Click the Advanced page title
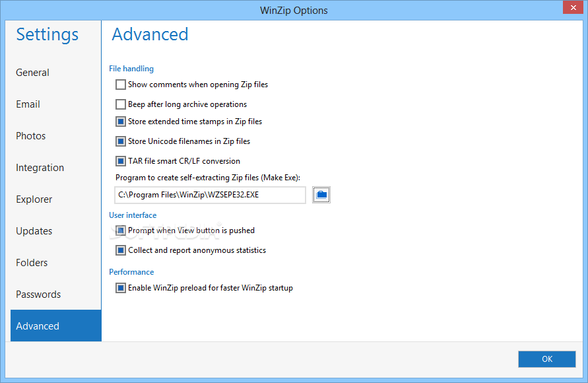The image size is (588, 383). pos(150,34)
